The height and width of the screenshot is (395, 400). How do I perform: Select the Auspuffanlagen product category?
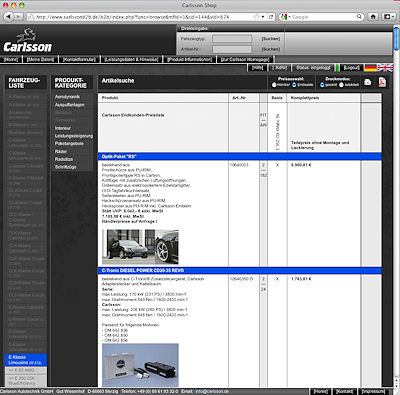[70, 105]
